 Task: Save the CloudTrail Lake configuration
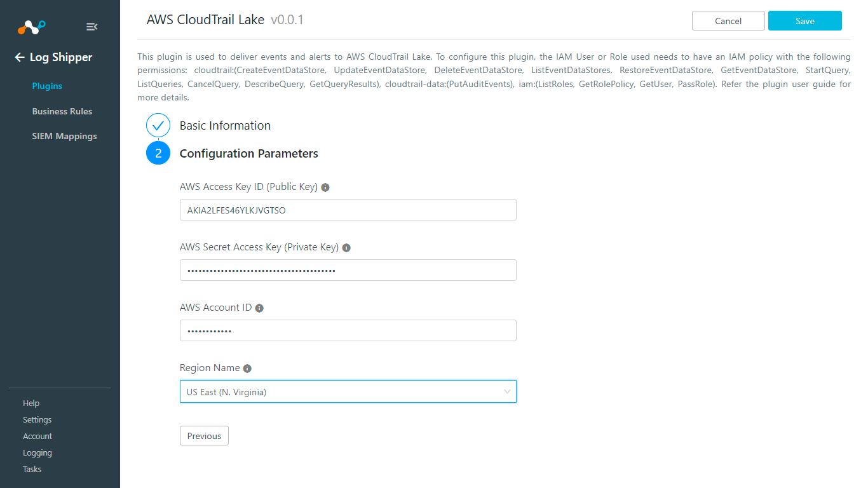[x=804, y=20]
